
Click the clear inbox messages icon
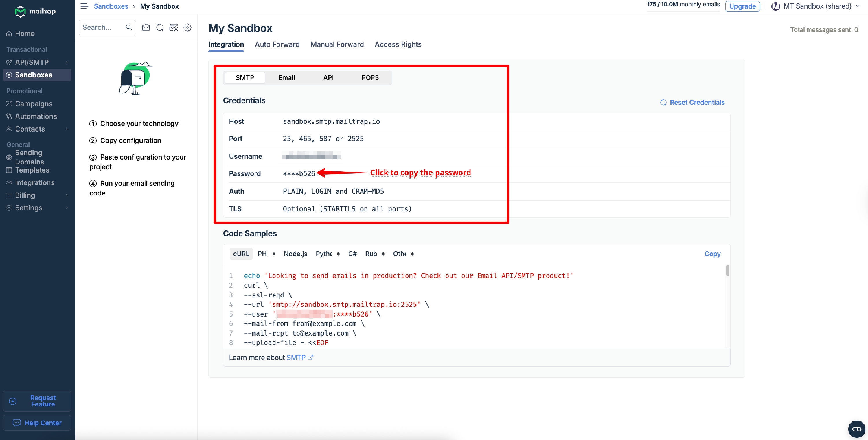click(174, 27)
